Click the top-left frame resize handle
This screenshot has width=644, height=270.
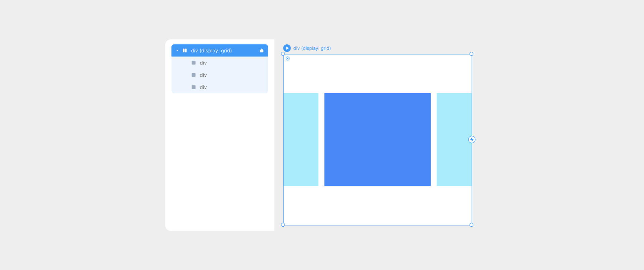pyautogui.click(x=283, y=54)
